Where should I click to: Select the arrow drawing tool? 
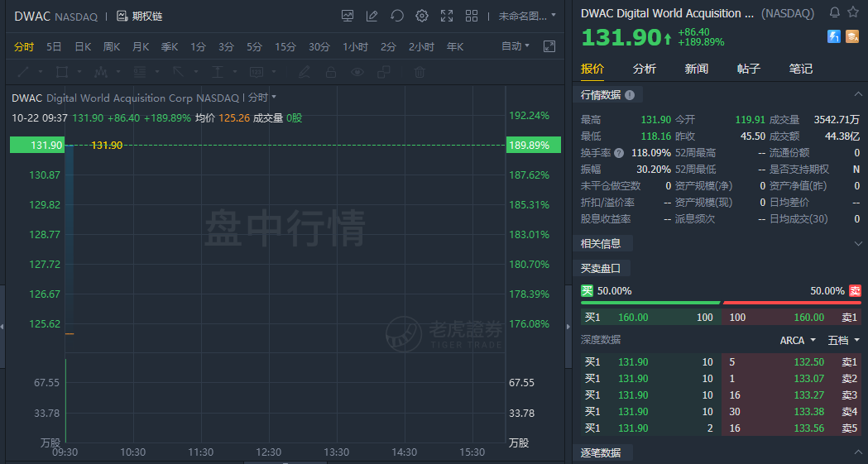(x=178, y=72)
